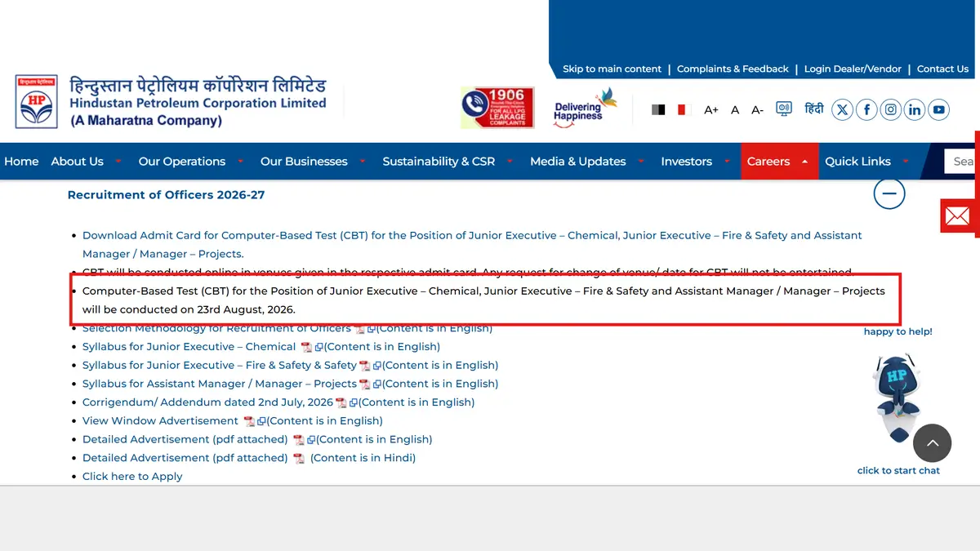
Task: Open PDF icon for Selection Methodology
Action: tap(359, 329)
